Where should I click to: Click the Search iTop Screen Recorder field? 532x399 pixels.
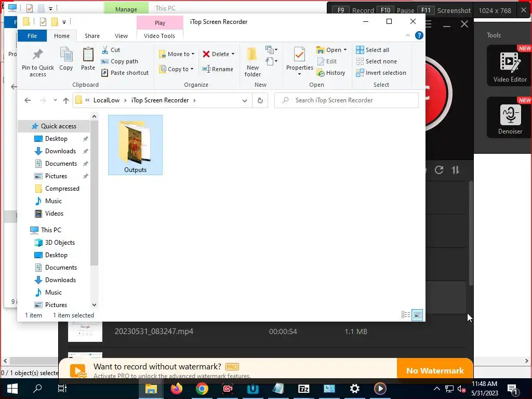[x=347, y=100]
